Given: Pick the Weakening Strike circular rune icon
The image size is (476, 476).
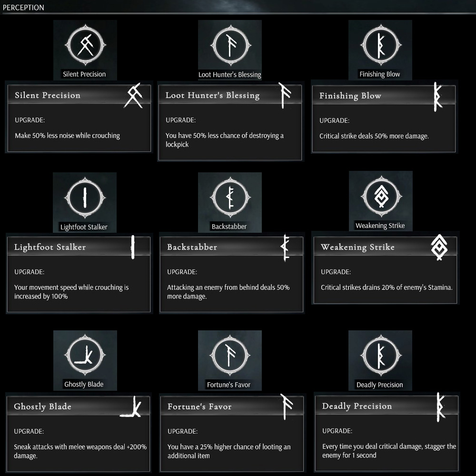Looking at the screenshot, I should [x=380, y=196].
